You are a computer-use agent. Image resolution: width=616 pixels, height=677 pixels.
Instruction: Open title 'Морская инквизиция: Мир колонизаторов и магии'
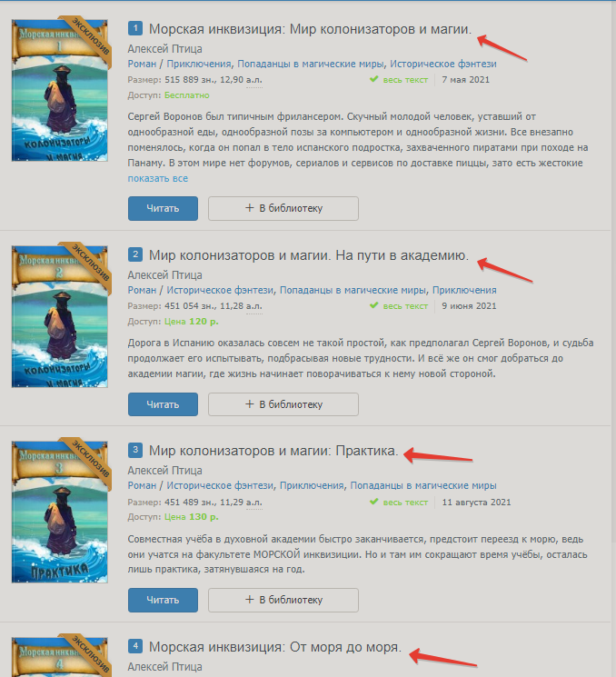[x=310, y=29]
